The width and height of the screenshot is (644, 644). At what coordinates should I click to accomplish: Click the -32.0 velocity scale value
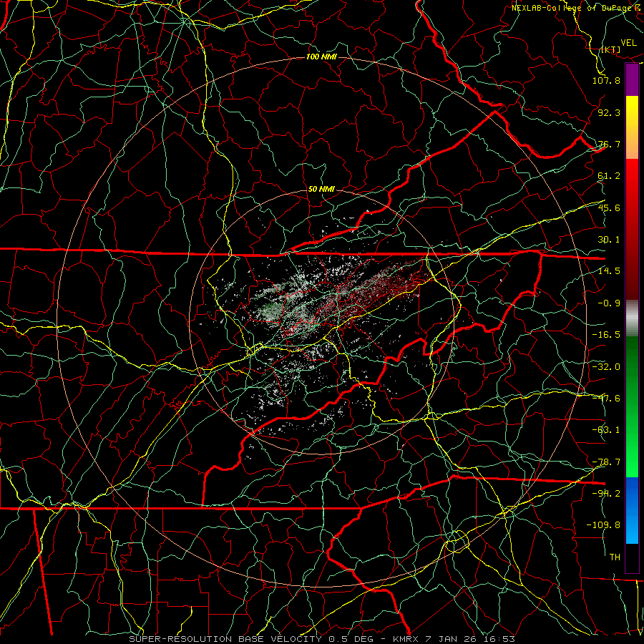pyautogui.click(x=606, y=367)
